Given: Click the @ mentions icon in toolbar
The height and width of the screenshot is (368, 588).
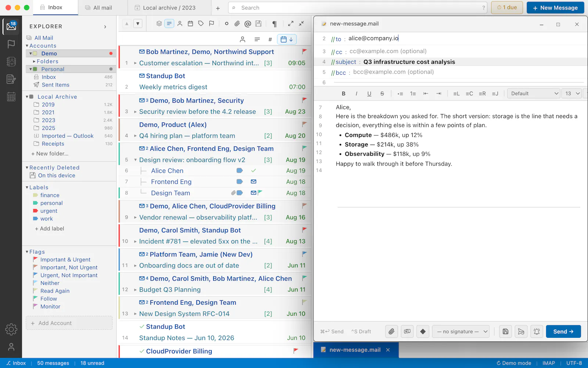Looking at the screenshot, I should click(248, 24).
